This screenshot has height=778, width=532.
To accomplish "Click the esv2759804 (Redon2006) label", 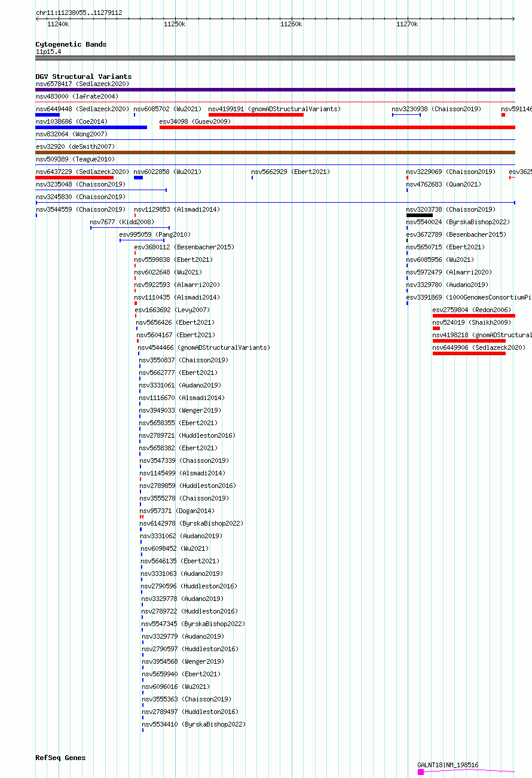I will click(472, 310).
